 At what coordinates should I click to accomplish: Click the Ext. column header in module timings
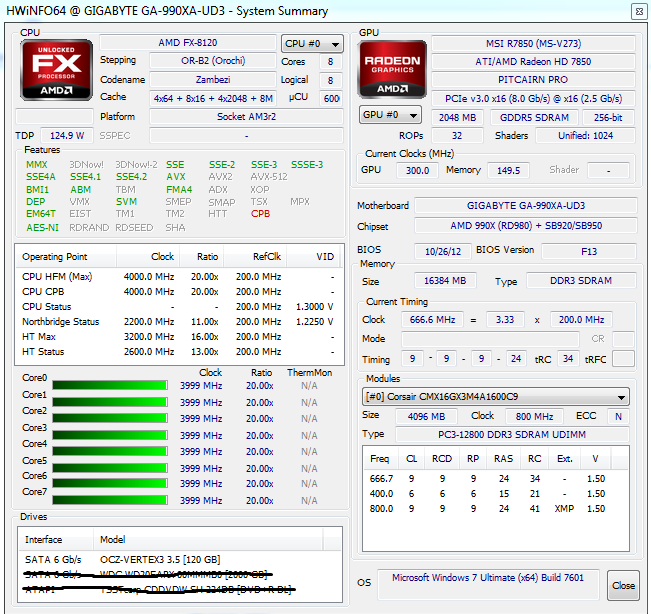pos(565,459)
